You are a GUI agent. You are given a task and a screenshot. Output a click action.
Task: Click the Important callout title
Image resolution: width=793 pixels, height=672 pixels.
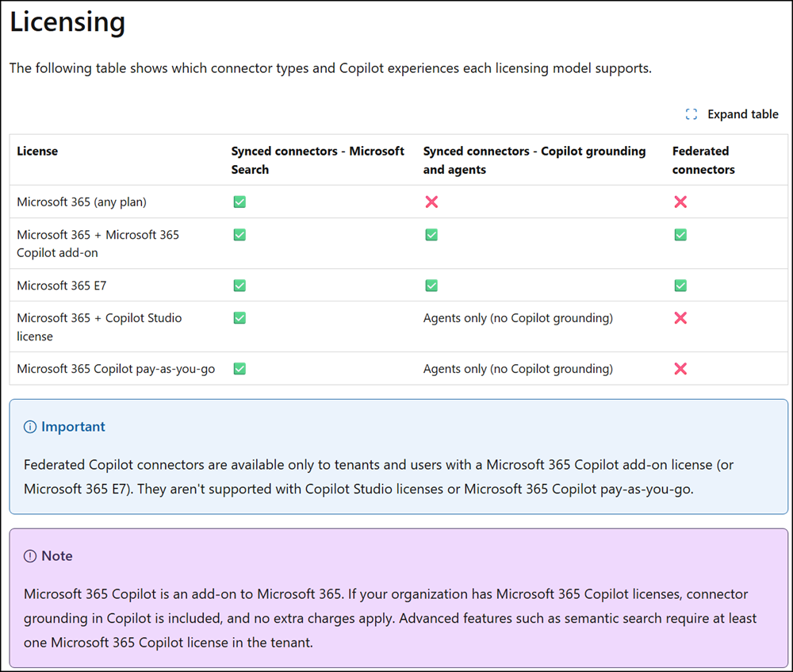tap(73, 427)
